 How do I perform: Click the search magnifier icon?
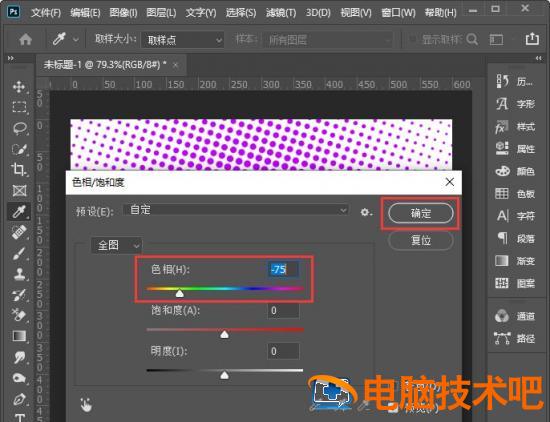[472, 39]
